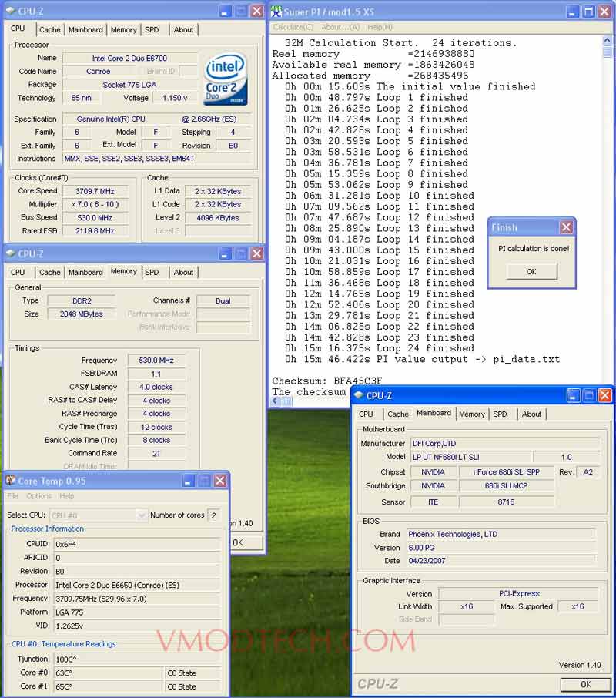Click the Link Width value x16
Image resolution: width=616 pixels, height=698 pixels.
pyautogui.click(x=467, y=607)
